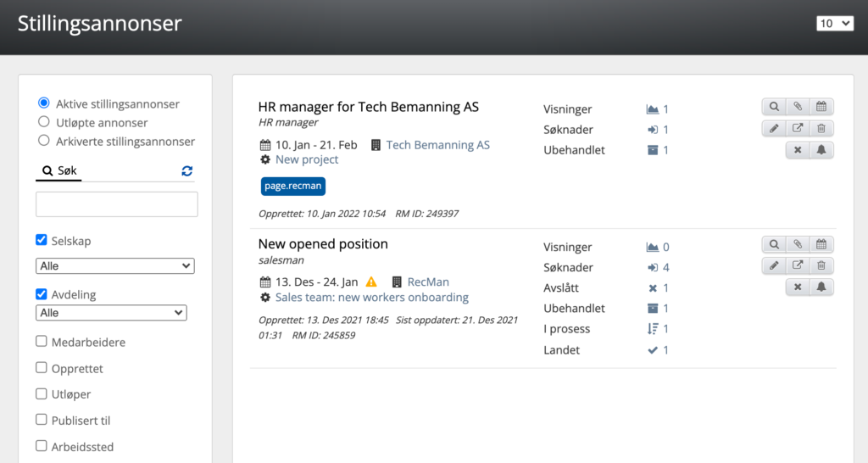868x463 pixels.
Task: Click the page.recman blue tag
Action: click(x=292, y=186)
